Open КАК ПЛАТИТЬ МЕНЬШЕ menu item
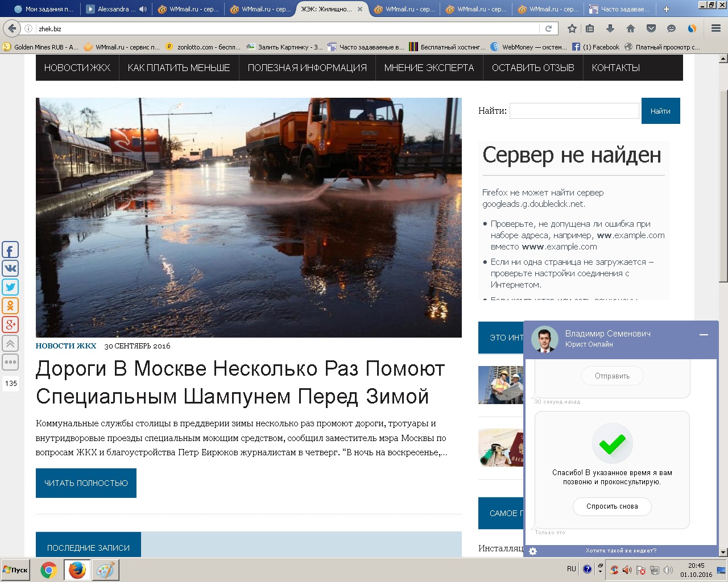Image resolution: width=728 pixels, height=582 pixels. coord(179,68)
